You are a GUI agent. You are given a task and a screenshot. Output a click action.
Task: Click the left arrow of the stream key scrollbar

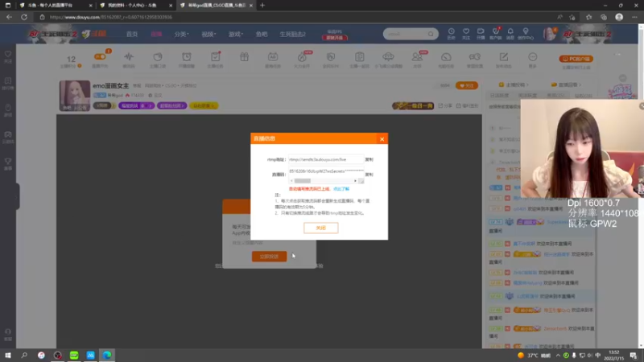291,180
